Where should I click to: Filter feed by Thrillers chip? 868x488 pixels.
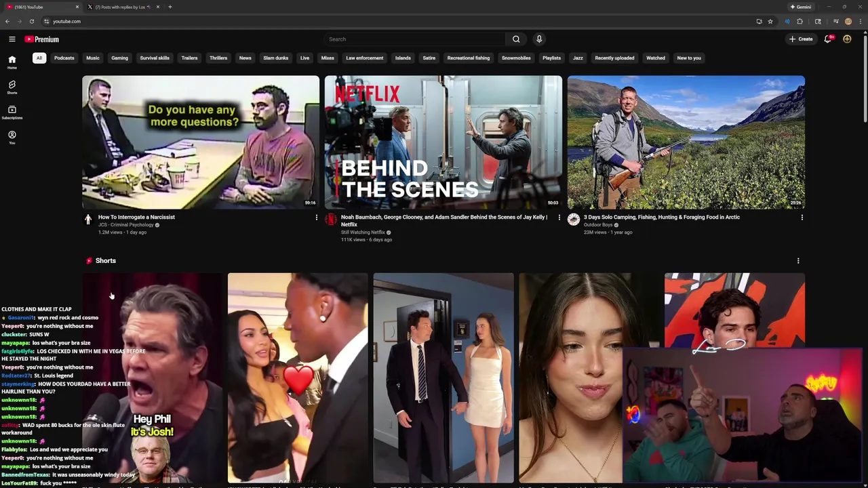point(218,58)
